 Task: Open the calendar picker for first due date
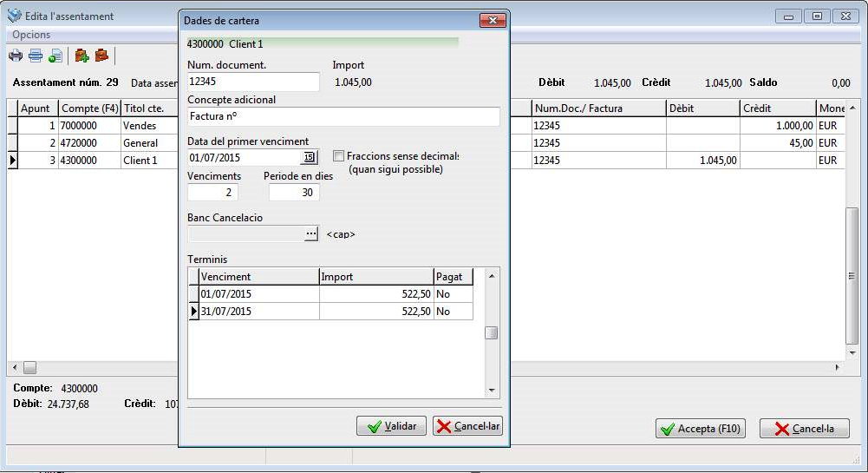[310, 157]
